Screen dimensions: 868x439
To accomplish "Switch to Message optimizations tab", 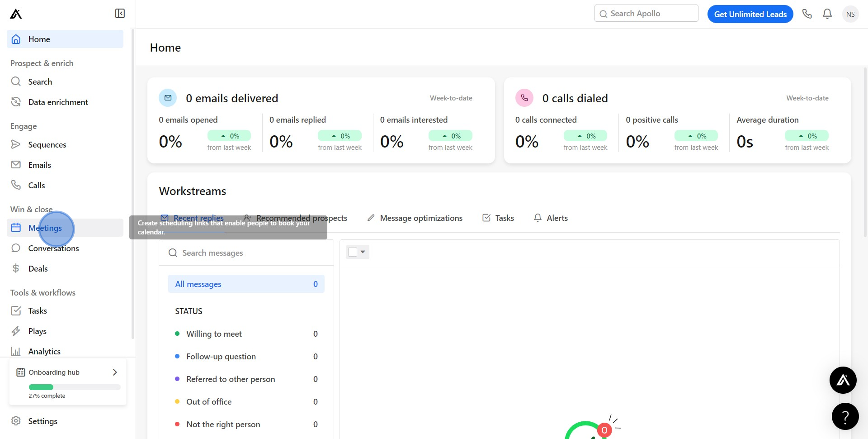I will coord(415,218).
